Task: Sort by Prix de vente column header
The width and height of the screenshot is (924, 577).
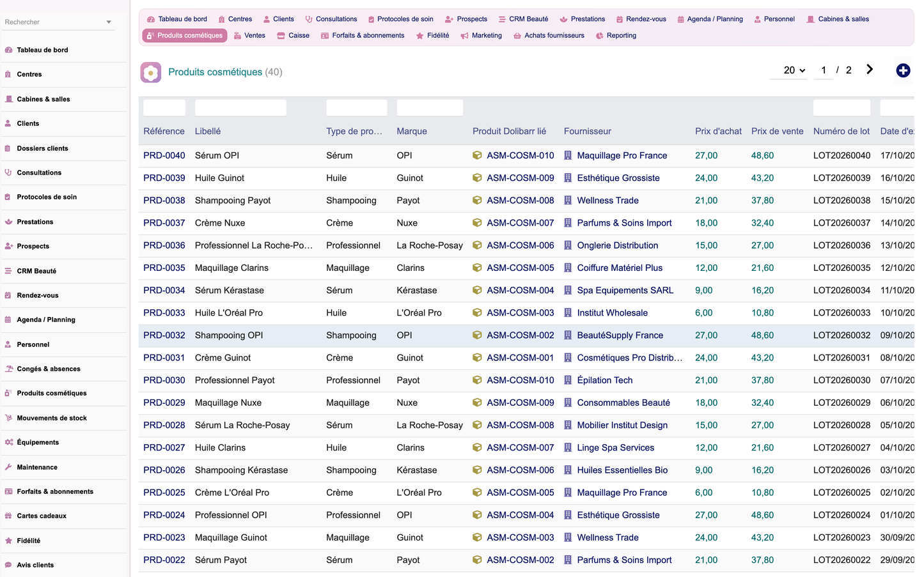Action: click(x=778, y=131)
